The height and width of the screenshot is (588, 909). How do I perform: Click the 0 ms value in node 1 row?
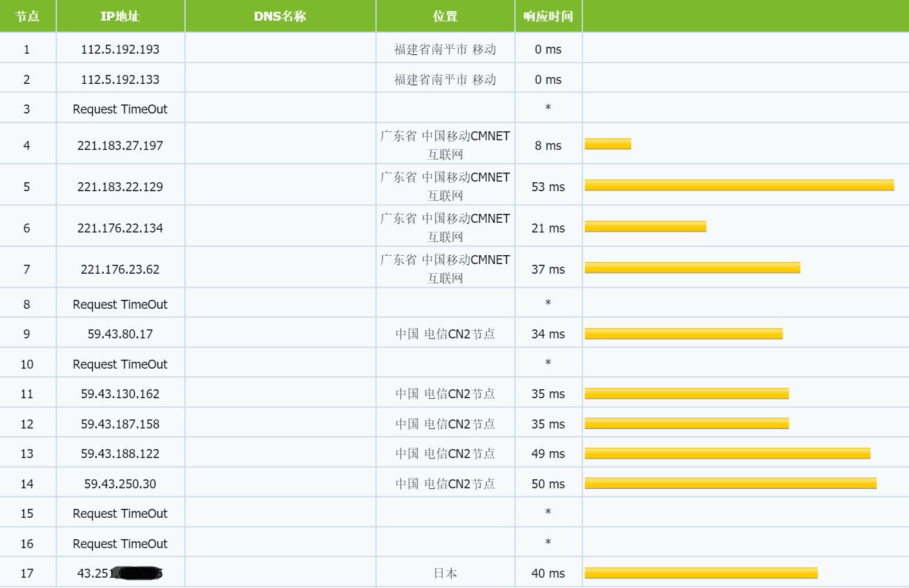(x=548, y=50)
